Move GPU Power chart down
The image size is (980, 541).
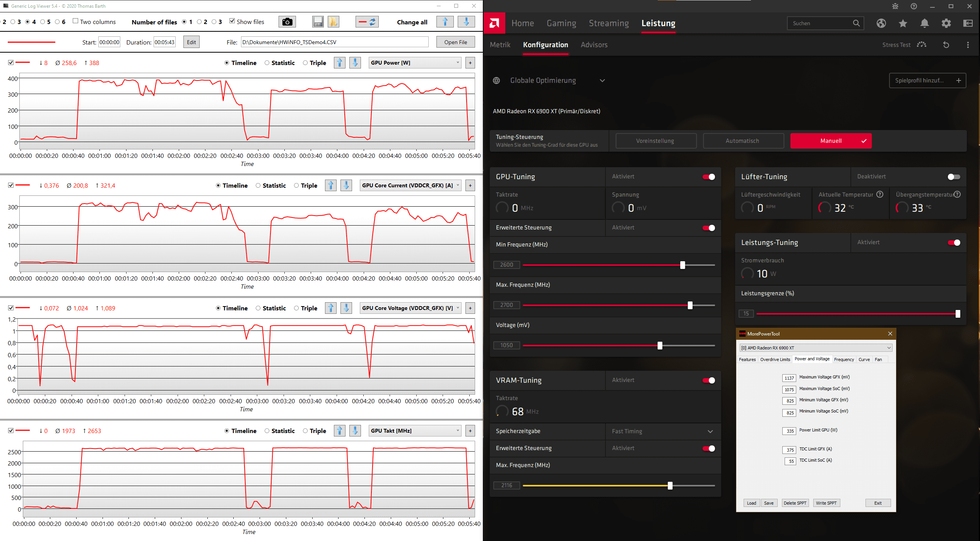[x=355, y=63]
